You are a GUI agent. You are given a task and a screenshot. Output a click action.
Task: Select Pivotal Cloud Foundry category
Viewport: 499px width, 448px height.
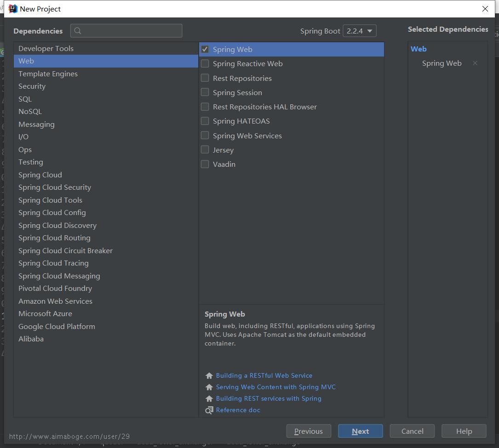click(106, 289)
